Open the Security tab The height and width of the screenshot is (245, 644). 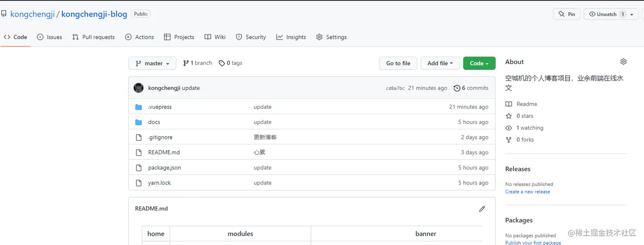(251, 37)
